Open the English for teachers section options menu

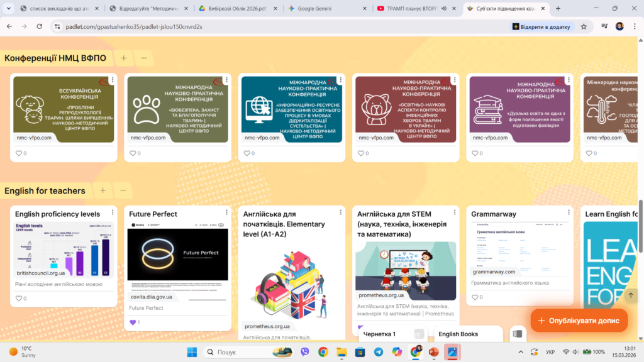click(x=123, y=190)
